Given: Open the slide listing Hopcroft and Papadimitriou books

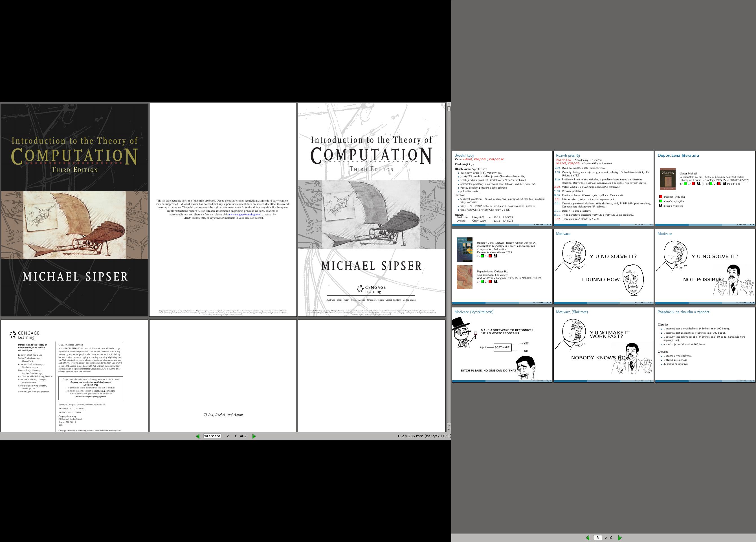Looking at the screenshot, I should tap(502, 266).
